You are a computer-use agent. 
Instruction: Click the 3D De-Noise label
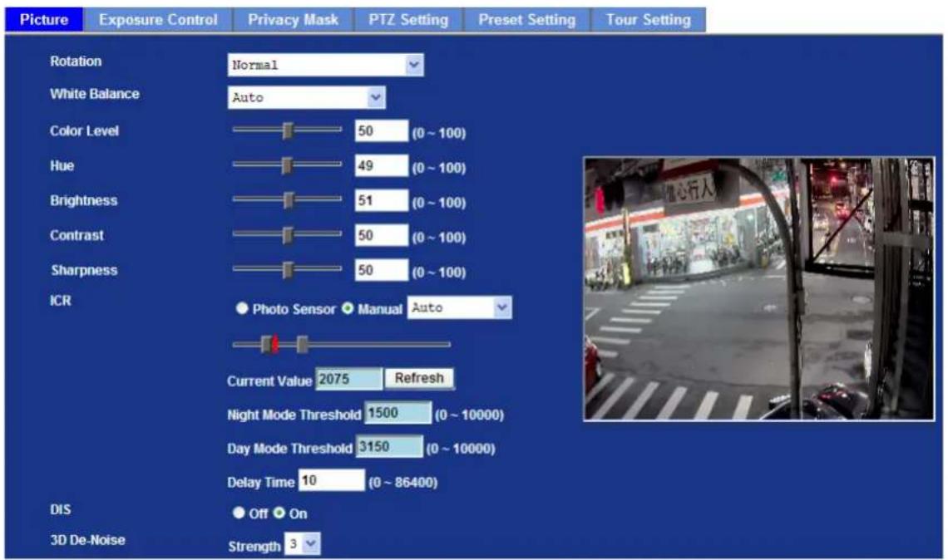(87, 540)
